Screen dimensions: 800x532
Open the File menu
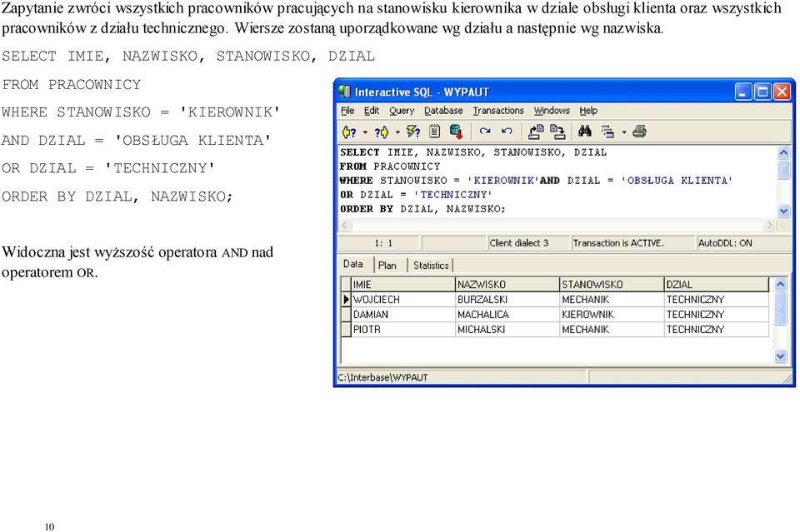(347, 111)
